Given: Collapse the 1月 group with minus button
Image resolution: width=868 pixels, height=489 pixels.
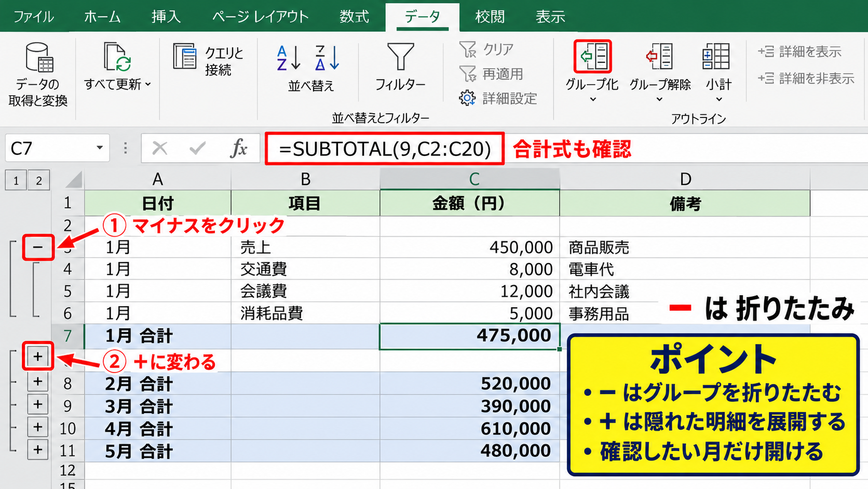Looking at the screenshot, I should 38,247.
